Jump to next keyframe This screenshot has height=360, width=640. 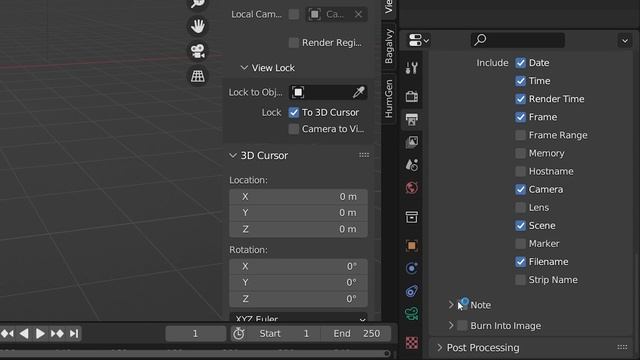click(x=57, y=333)
